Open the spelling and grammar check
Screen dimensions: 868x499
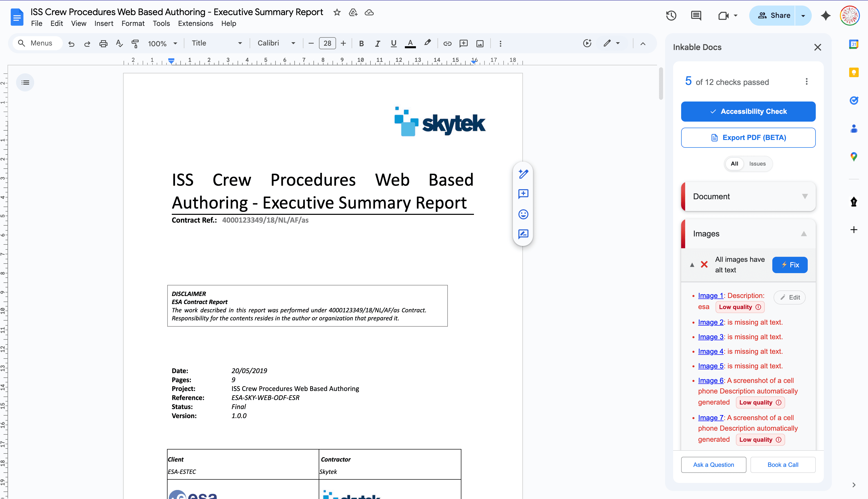coord(119,43)
